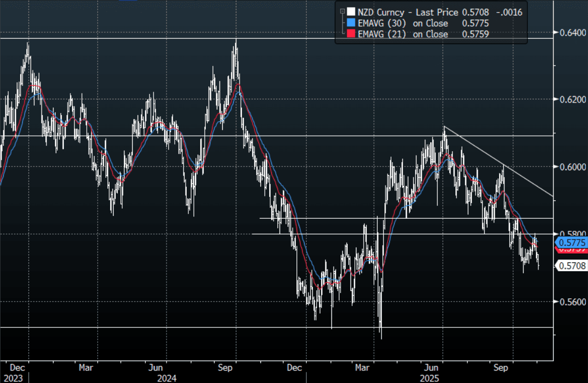Image resolution: width=588 pixels, height=383 pixels.
Task: Click the blue EMAVG (30) swatch
Action: click(x=351, y=23)
